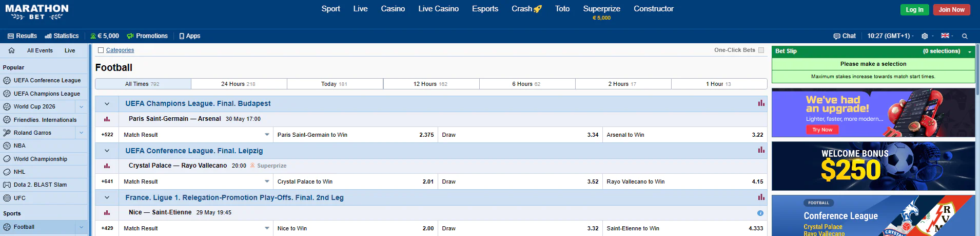Click the info icon on Nice — Saint-Etienne row

760,213
